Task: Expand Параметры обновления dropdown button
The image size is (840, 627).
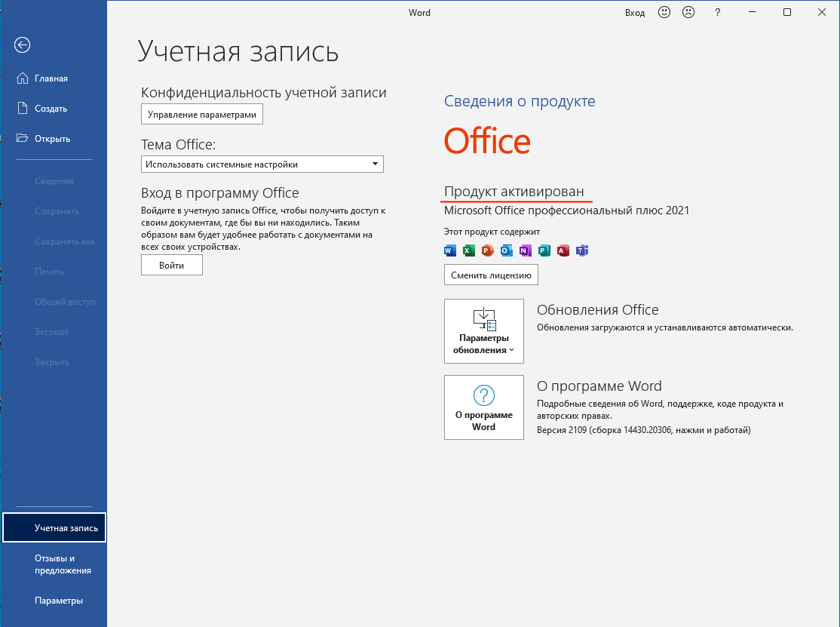Action: [x=484, y=331]
